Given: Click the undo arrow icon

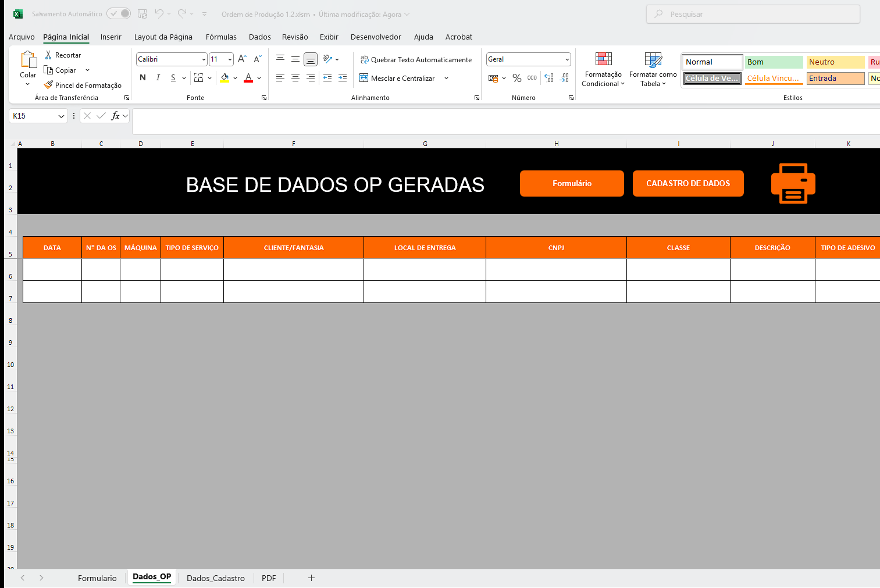Looking at the screenshot, I should click(159, 13).
